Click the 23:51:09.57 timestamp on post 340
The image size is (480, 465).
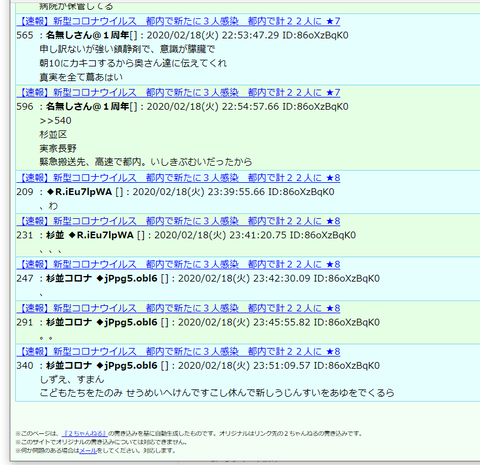pyautogui.click(x=282, y=365)
